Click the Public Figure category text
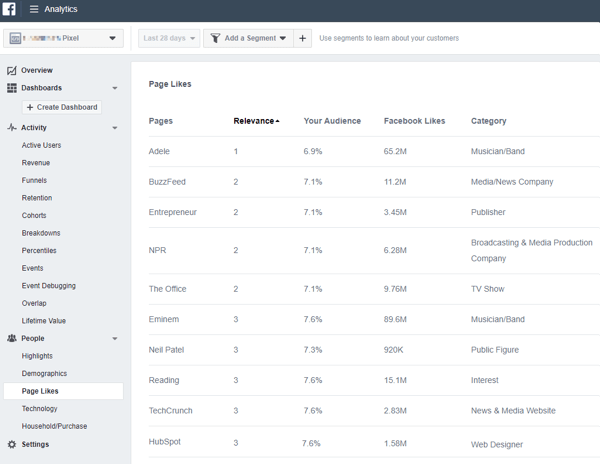Image resolution: width=600 pixels, height=464 pixels. click(x=495, y=350)
